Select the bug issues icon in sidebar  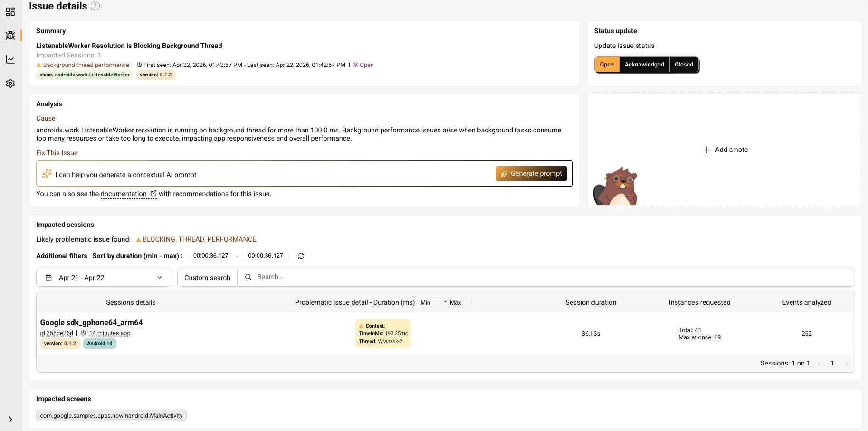(x=10, y=36)
